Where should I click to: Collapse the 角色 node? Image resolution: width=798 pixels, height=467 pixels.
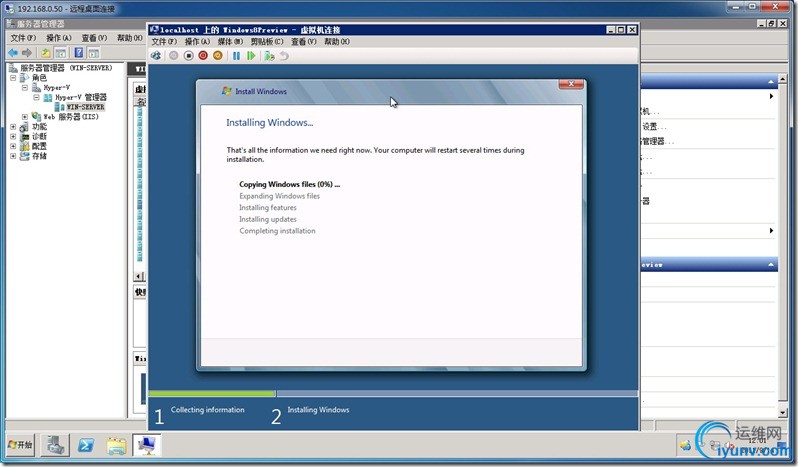[x=13, y=78]
